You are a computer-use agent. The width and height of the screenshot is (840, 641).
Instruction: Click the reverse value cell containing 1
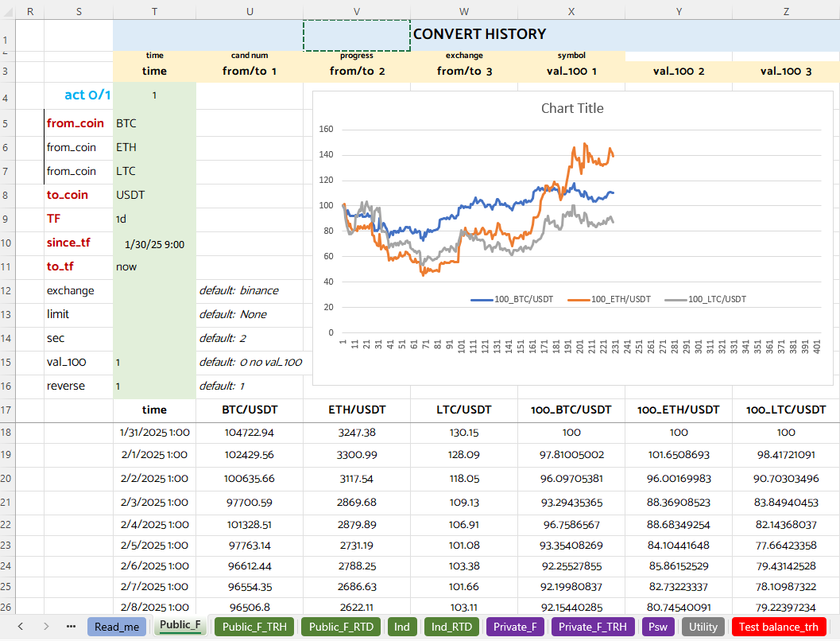154,387
